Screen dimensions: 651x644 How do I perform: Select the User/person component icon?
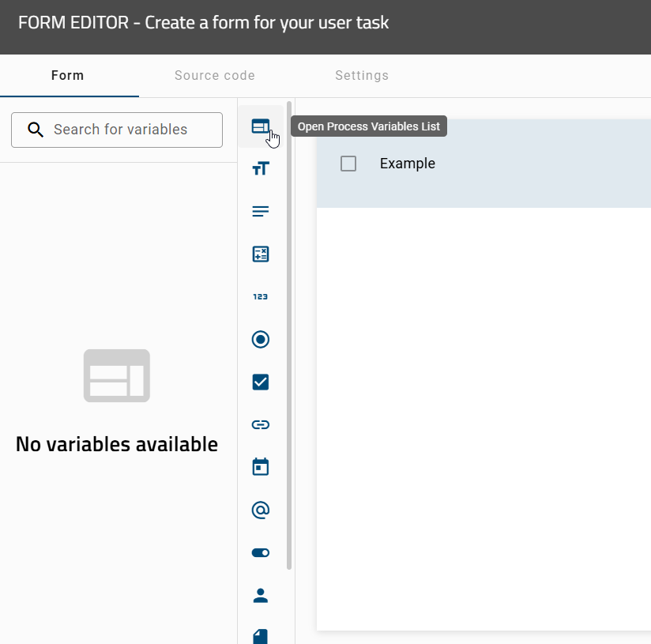click(261, 595)
